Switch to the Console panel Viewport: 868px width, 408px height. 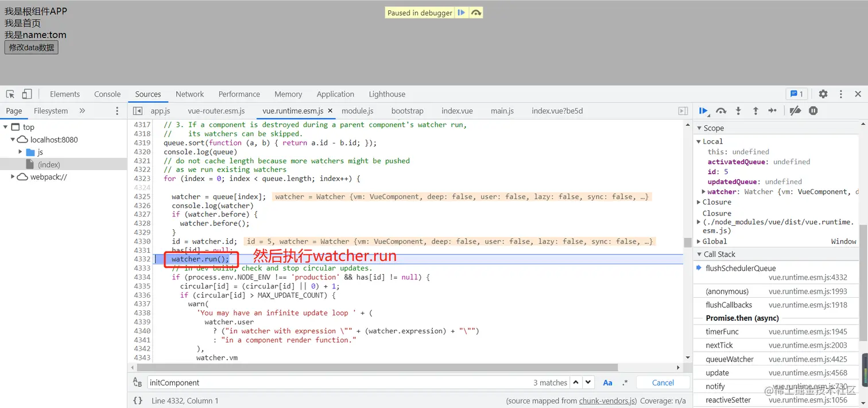pos(107,94)
